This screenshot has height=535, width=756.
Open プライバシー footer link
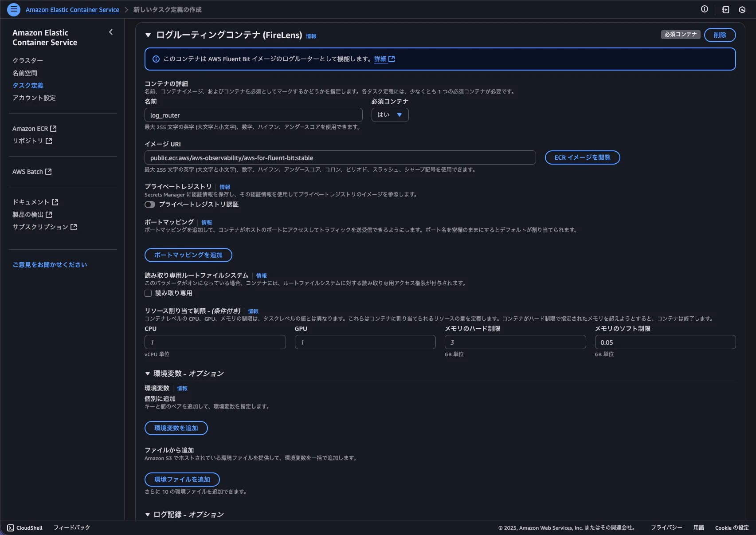[666, 528]
